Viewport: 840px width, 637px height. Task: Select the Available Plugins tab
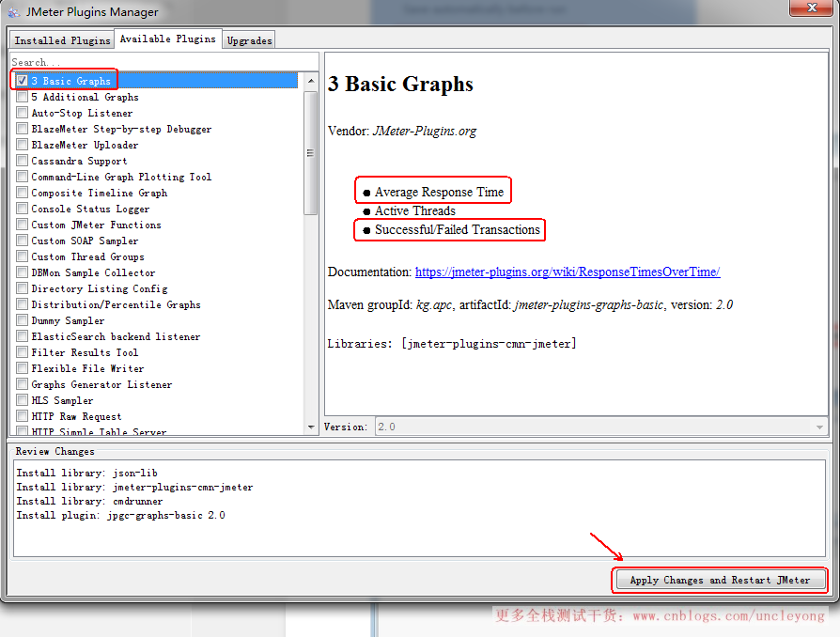tap(167, 39)
